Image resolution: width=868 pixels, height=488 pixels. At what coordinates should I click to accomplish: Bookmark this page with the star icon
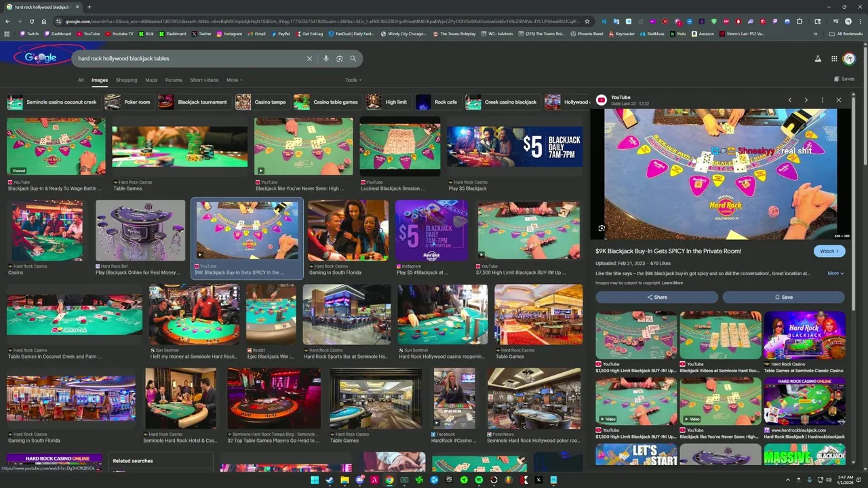pos(587,21)
